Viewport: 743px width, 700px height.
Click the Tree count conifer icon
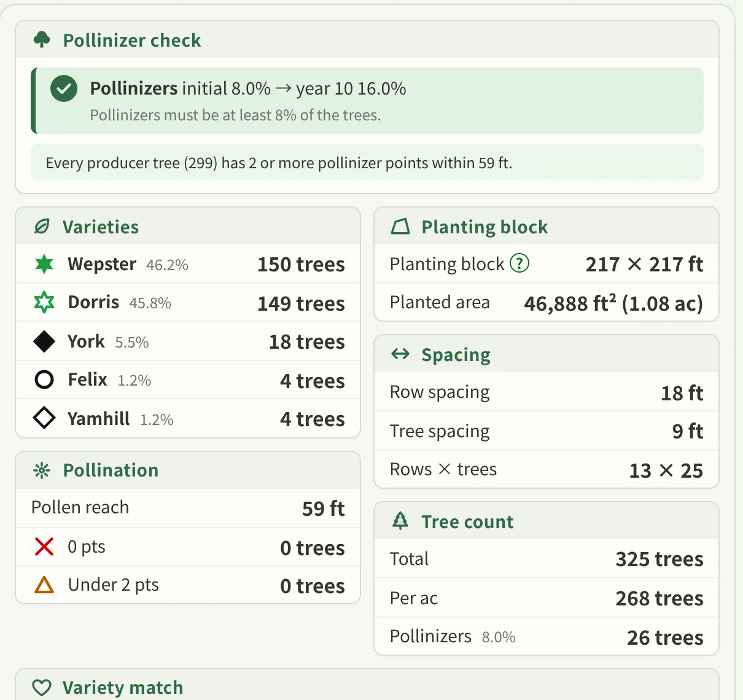point(400,521)
